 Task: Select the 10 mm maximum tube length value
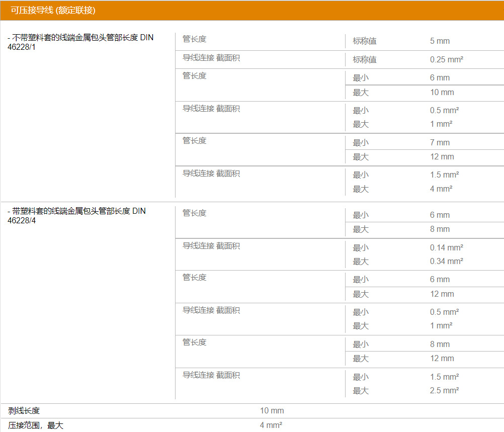coord(441,93)
